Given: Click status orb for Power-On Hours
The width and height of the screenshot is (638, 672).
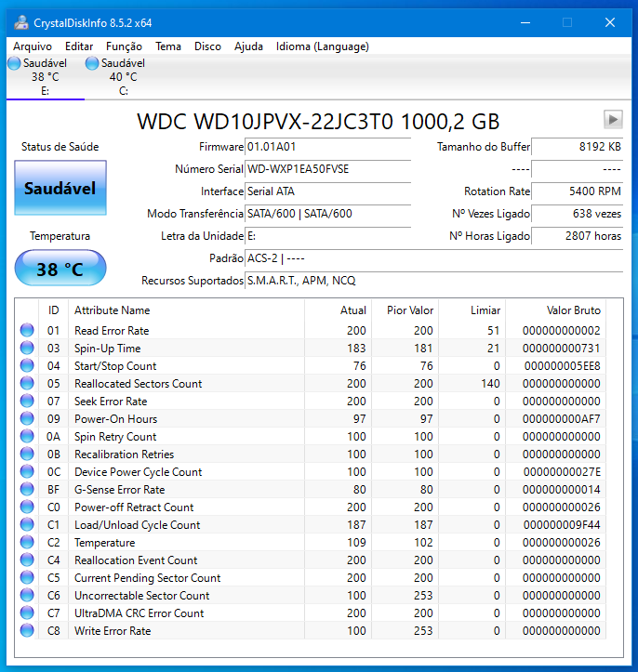Looking at the screenshot, I should 27,418.
